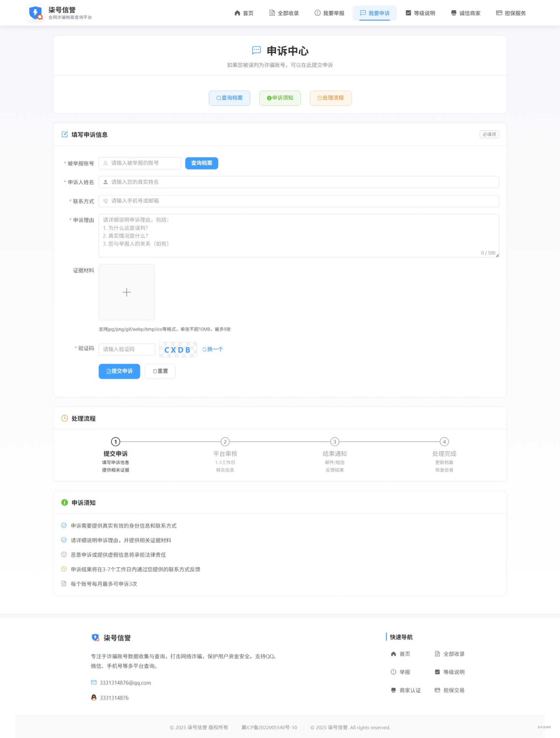560x738 pixels.
Task: Open the 首页 nav menu item
Action: click(x=244, y=13)
